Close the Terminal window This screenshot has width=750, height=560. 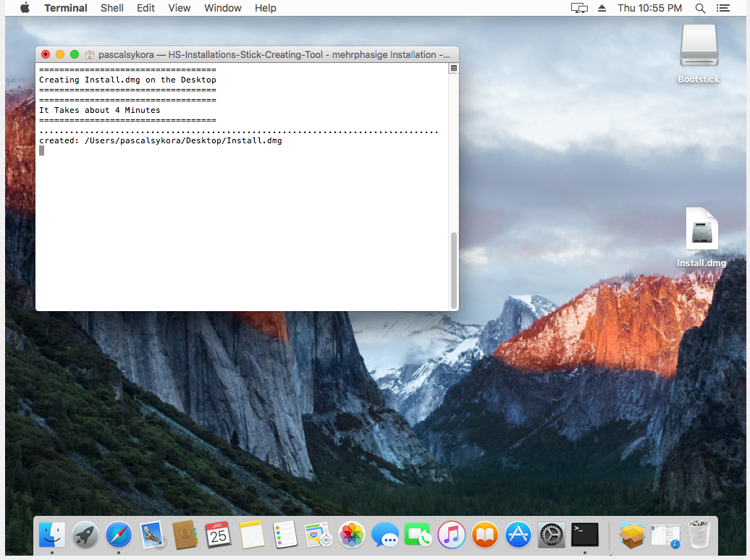coord(46,54)
